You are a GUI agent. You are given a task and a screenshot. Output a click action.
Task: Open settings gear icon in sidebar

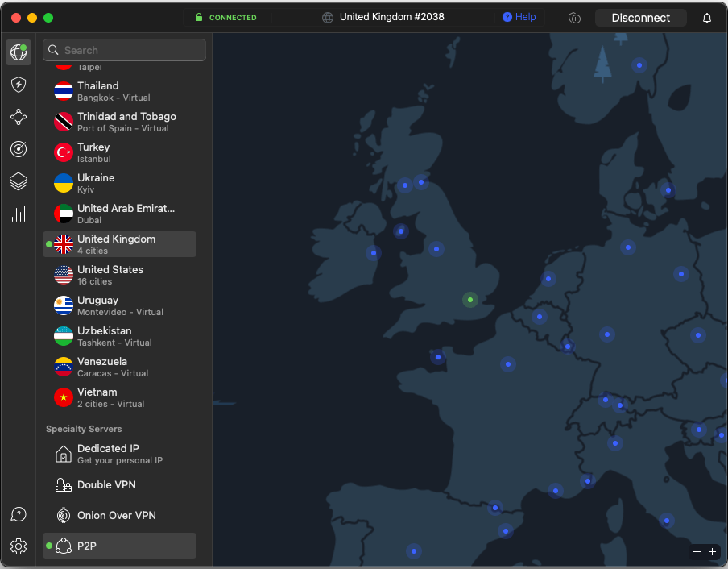[19, 546]
